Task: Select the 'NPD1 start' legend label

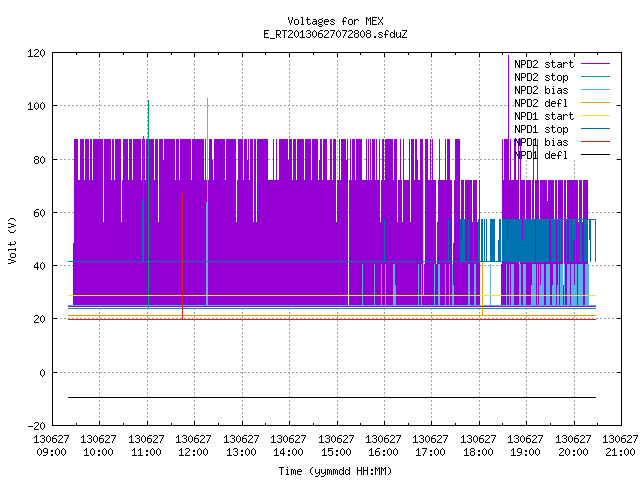Action: pyautogui.click(x=544, y=116)
